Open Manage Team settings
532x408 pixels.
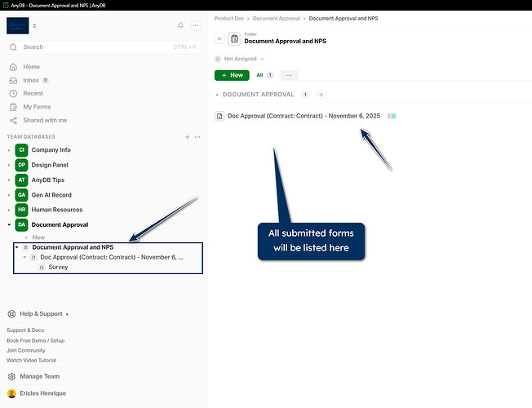click(39, 376)
